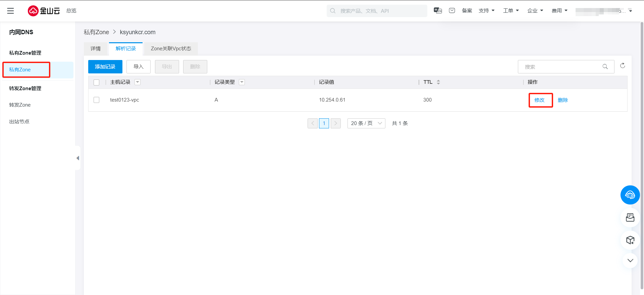Collapse the left sidebar panel
Screen dimensions: 644x295
(x=78, y=158)
